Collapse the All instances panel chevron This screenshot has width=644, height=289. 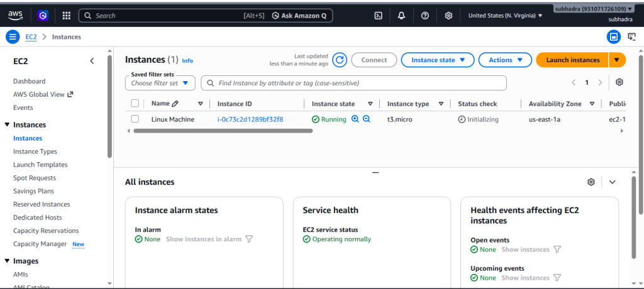[x=613, y=182]
